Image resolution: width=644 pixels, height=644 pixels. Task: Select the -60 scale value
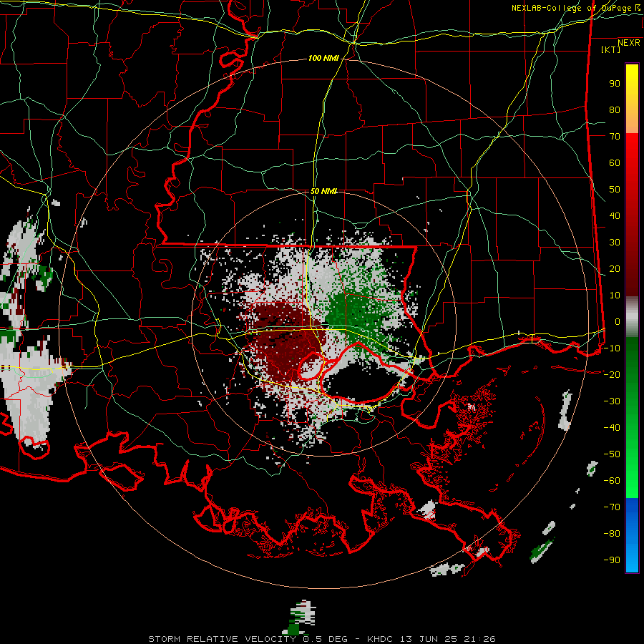click(x=612, y=481)
